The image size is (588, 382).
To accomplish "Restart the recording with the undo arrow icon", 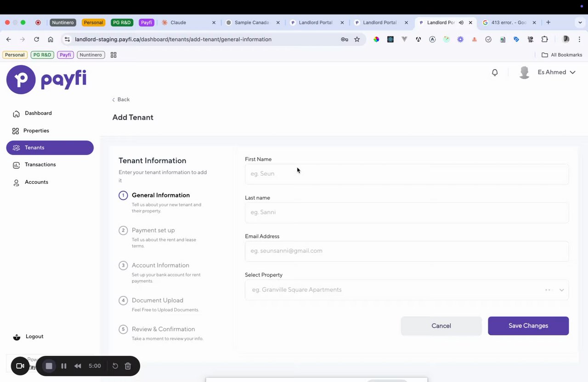I will (115, 366).
